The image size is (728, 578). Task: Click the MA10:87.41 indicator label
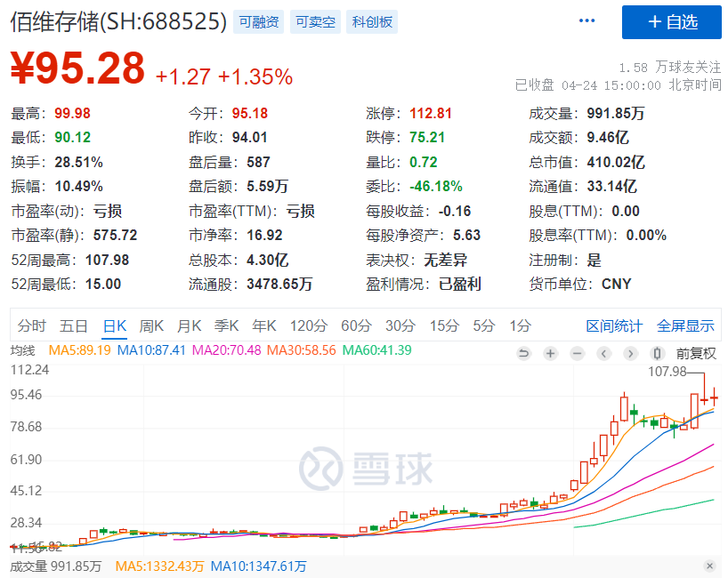[151, 350]
